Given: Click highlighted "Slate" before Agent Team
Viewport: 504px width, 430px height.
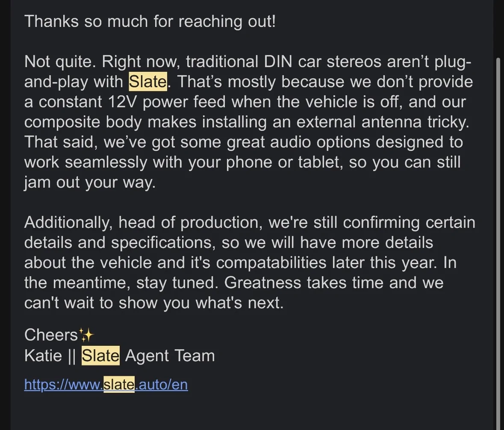Looking at the screenshot, I should click(100, 356).
